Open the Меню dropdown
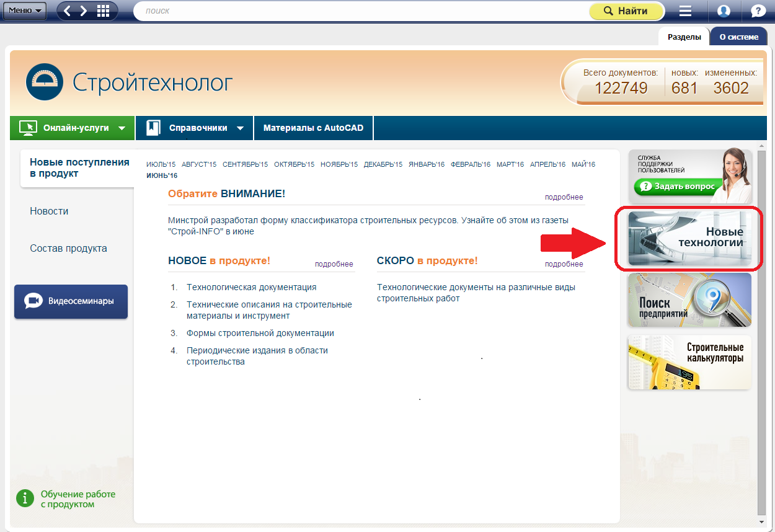Image resolution: width=775 pixels, height=532 pixels. click(24, 11)
